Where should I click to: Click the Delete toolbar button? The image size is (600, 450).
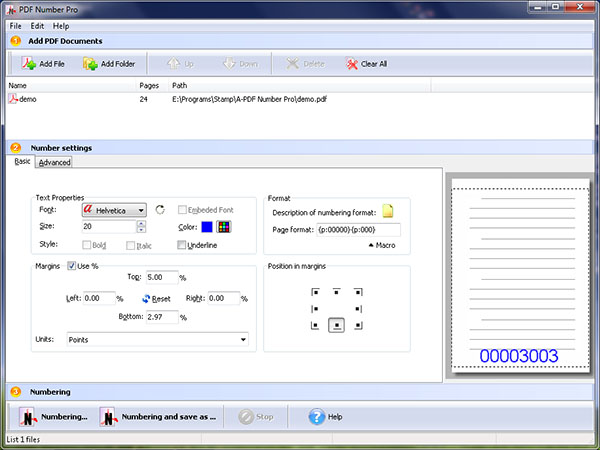pyautogui.click(x=305, y=64)
